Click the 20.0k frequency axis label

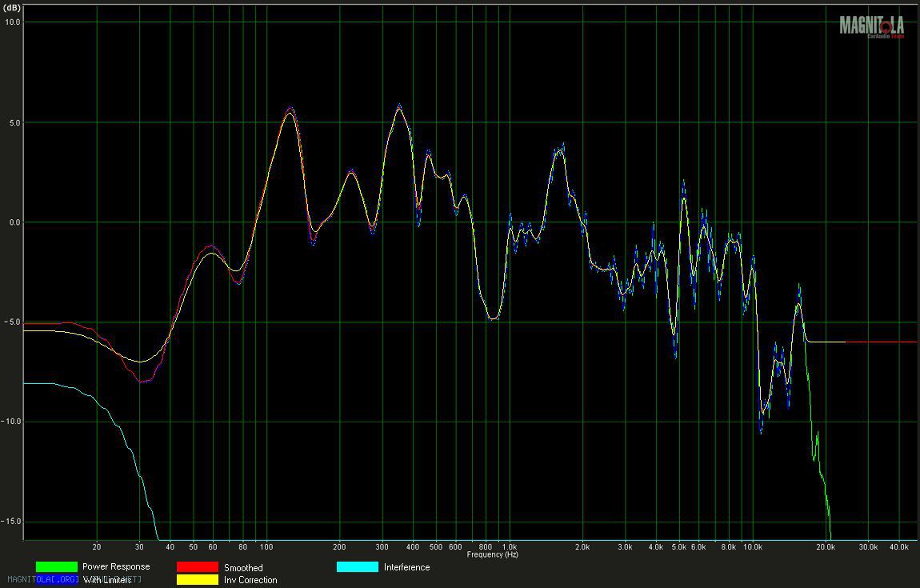(826, 547)
